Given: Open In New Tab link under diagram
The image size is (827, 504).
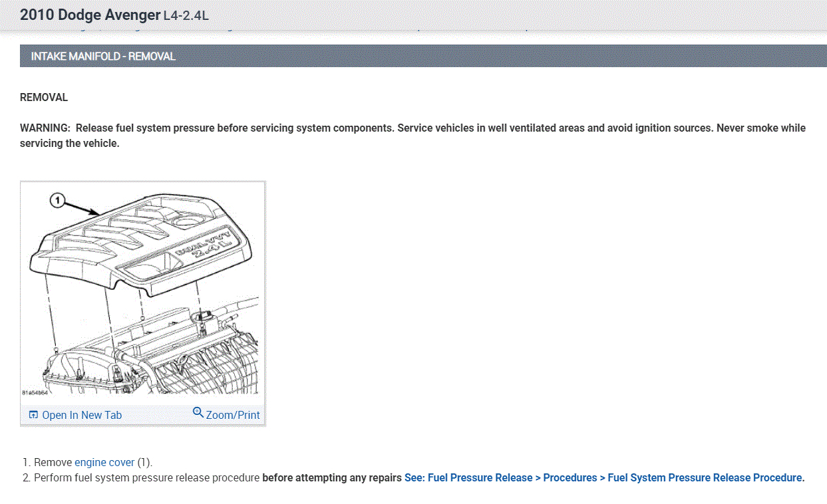Looking at the screenshot, I should coord(82,415).
